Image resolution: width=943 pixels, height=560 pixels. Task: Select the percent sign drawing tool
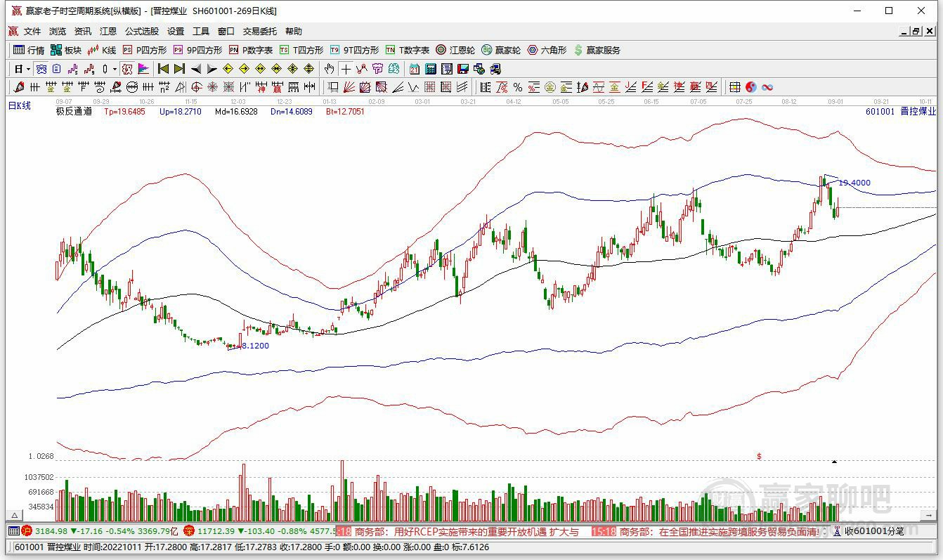[x=517, y=87]
